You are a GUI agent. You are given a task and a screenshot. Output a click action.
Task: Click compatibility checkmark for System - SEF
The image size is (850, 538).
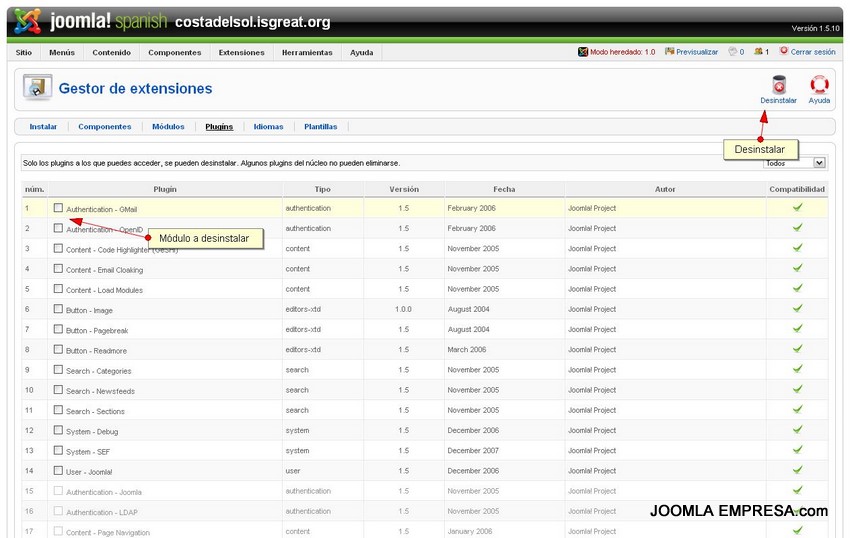797,450
